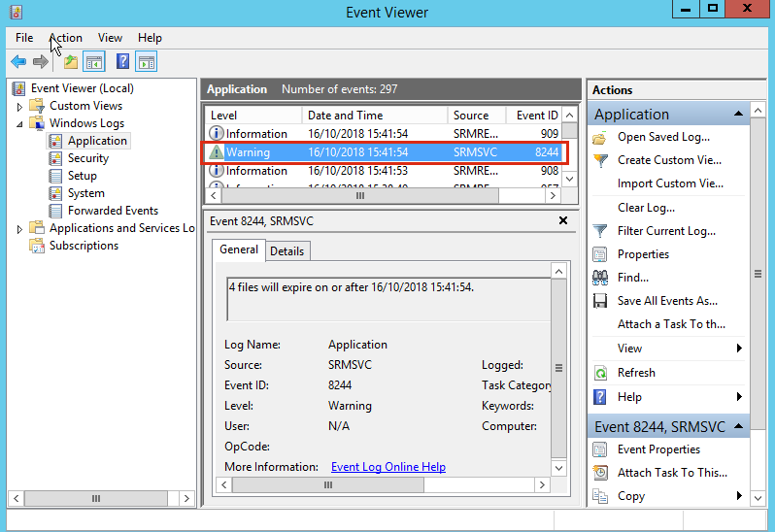775x532 pixels.
Task: Click the Help icon in Actions pane
Action: click(x=599, y=397)
